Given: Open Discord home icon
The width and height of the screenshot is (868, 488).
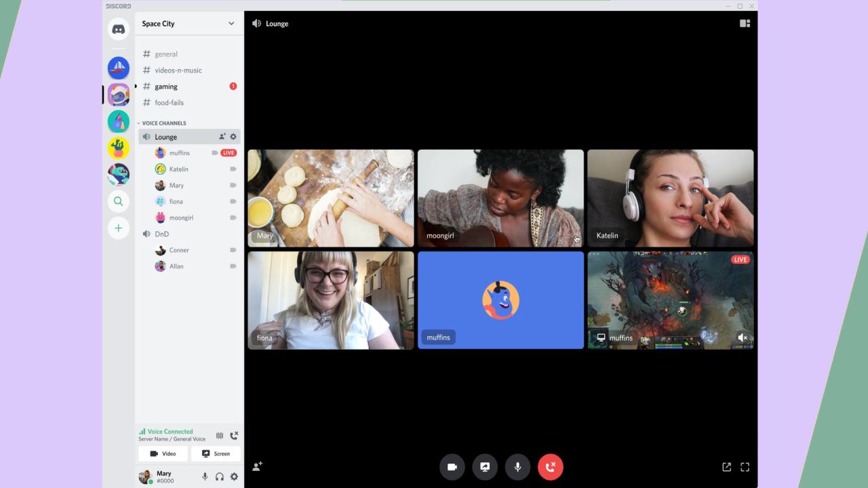Looking at the screenshot, I should (x=119, y=29).
